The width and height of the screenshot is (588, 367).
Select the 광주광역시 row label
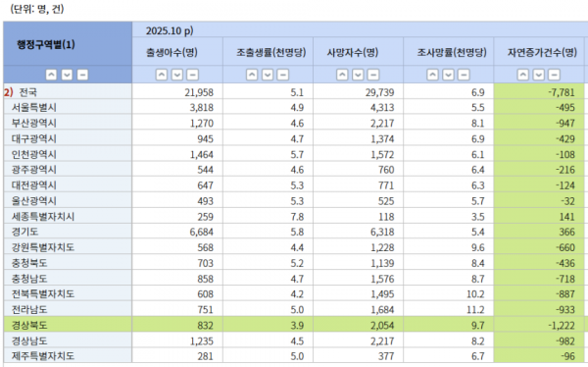click(34, 170)
